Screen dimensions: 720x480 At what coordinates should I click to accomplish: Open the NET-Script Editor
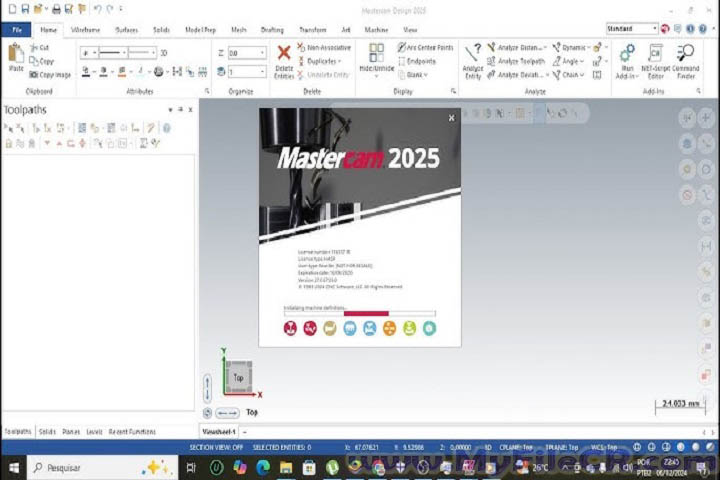tap(656, 61)
